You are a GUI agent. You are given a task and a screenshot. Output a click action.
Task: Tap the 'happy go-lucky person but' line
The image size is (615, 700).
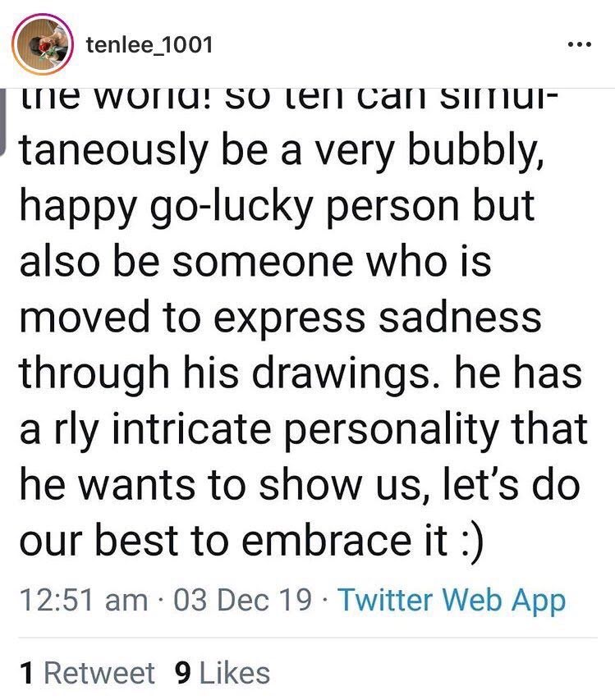click(276, 206)
